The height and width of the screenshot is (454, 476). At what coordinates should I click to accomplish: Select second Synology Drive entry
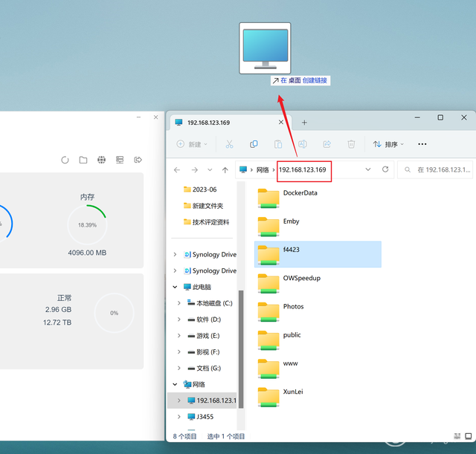coord(210,270)
